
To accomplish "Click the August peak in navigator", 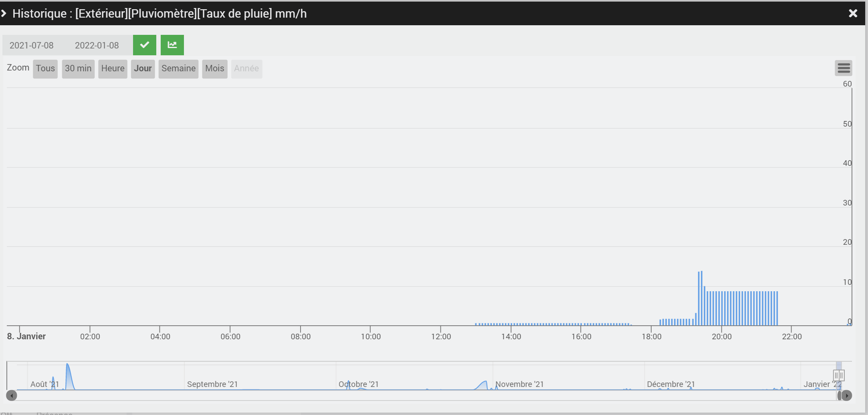I will coord(68,376).
